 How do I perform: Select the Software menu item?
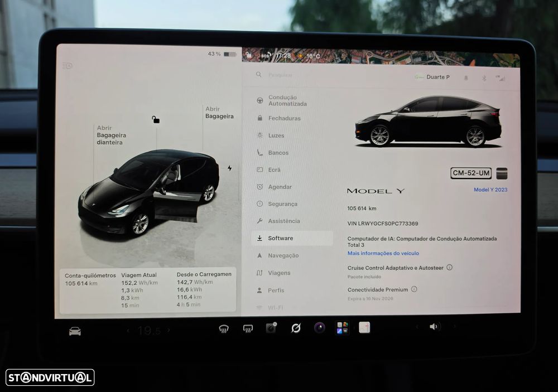click(292, 238)
